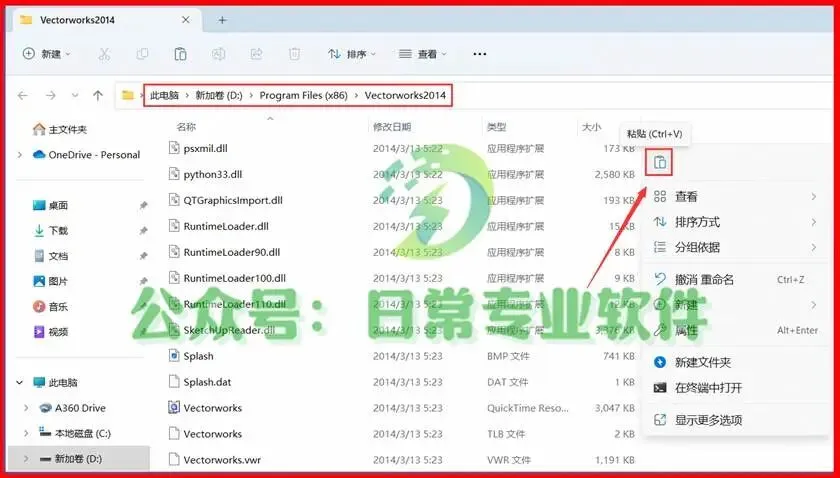Open the Sort (排序) dropdown
This screenshot has height=478, width=840.
(352, 54)
